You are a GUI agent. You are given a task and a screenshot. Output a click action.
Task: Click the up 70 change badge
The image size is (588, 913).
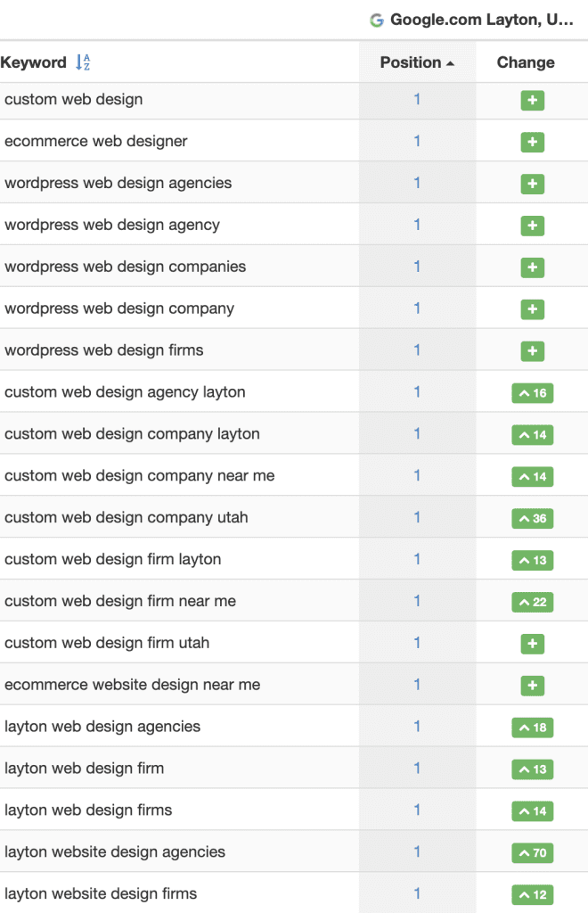532,853
